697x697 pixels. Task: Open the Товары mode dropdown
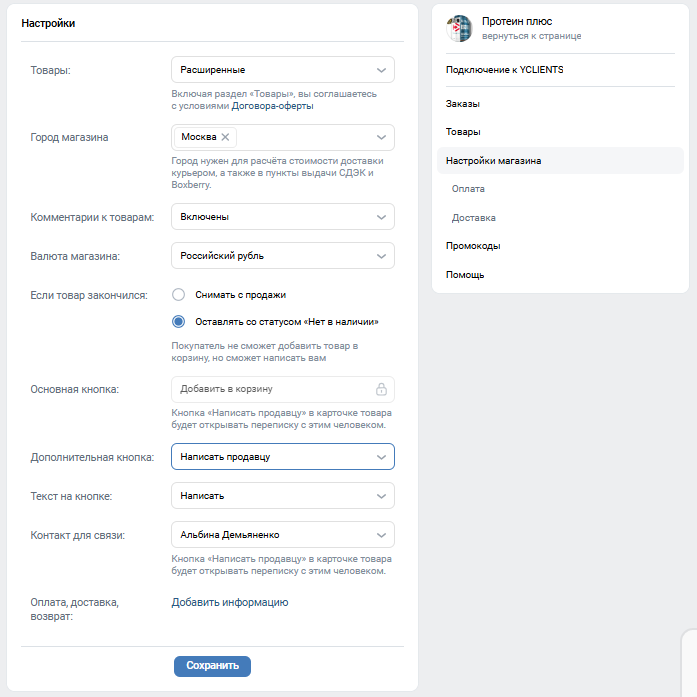pos(282,70)
